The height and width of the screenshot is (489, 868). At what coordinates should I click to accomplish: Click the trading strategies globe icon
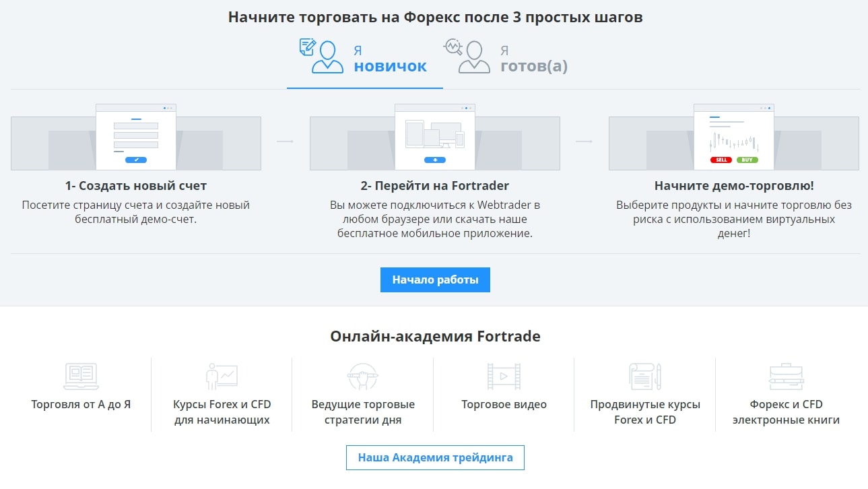tap(363, 377)
